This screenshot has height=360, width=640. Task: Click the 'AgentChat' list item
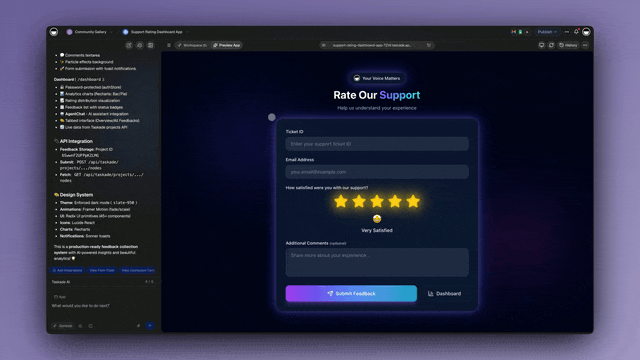click(94, 114)
